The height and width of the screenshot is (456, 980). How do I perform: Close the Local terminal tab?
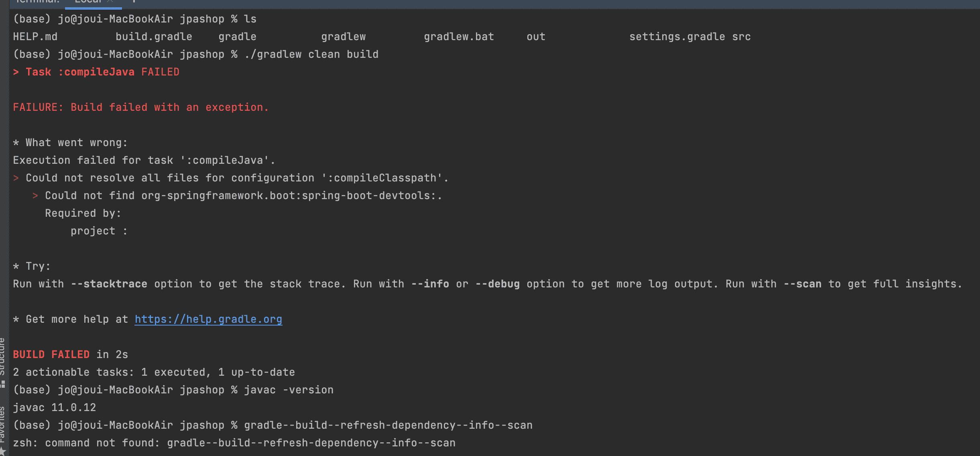pos(110,2)
